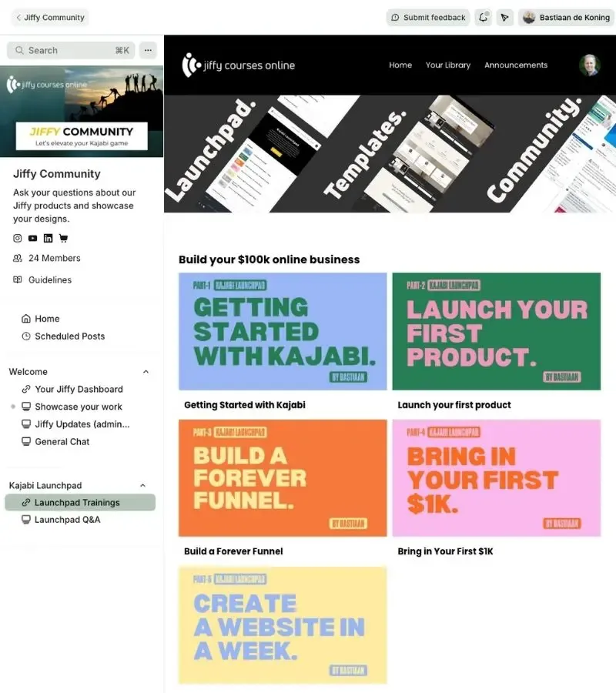The height and width of the screenshot is (693, 616).
Task: Open Bring In Your First $1K thumbnail
Action: 496,478
